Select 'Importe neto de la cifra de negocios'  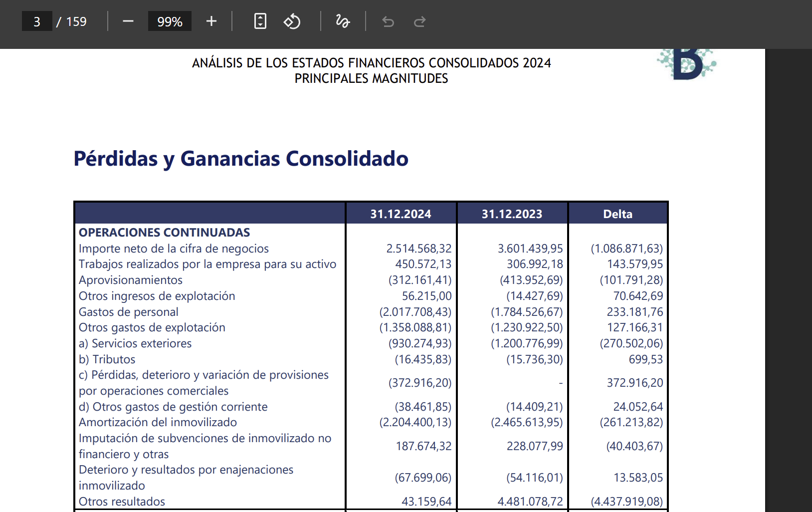point(174,249)
